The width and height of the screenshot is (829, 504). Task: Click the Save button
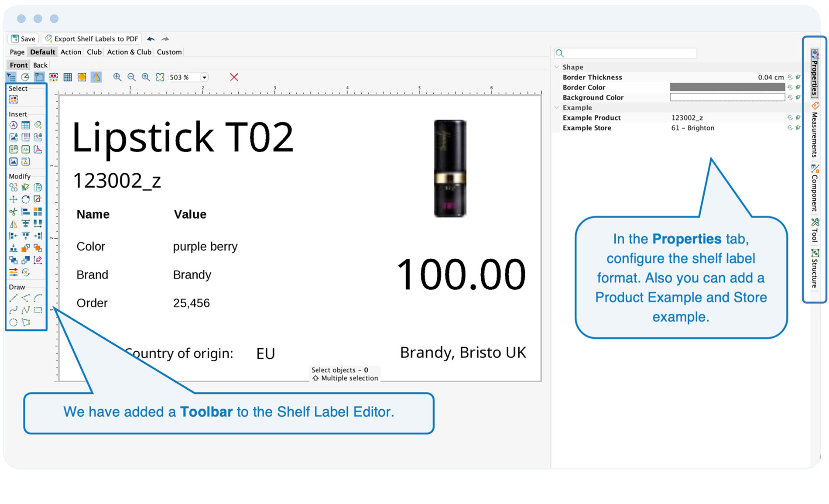pyautogui.click(x=24, y=39)
